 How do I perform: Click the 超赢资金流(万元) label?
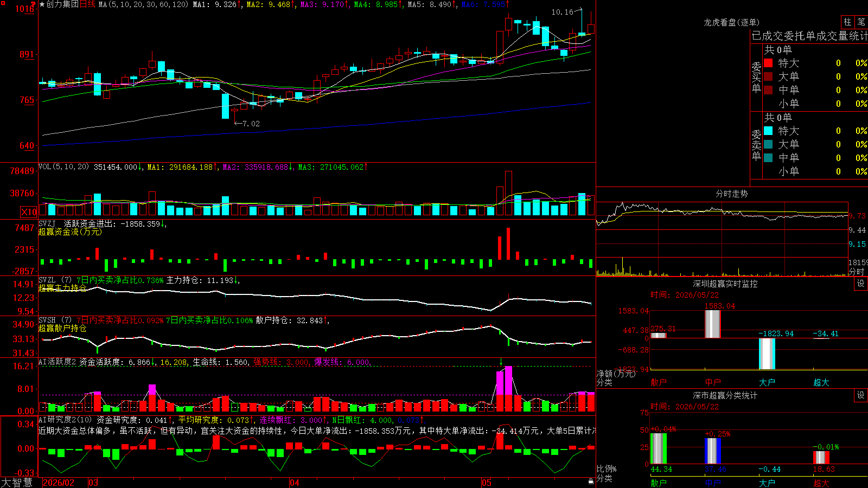click(70, 232)
